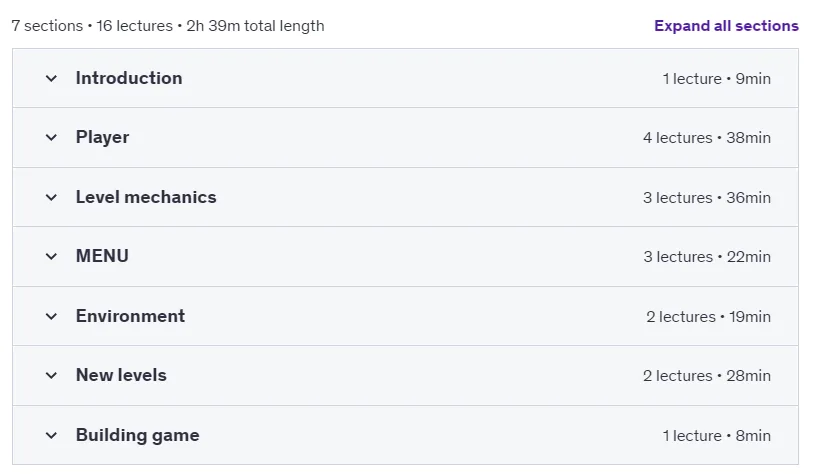This screenshot has height=475, width=814.
Task: Click the 2 lectures 28min label
Action: tap(707, 375)
